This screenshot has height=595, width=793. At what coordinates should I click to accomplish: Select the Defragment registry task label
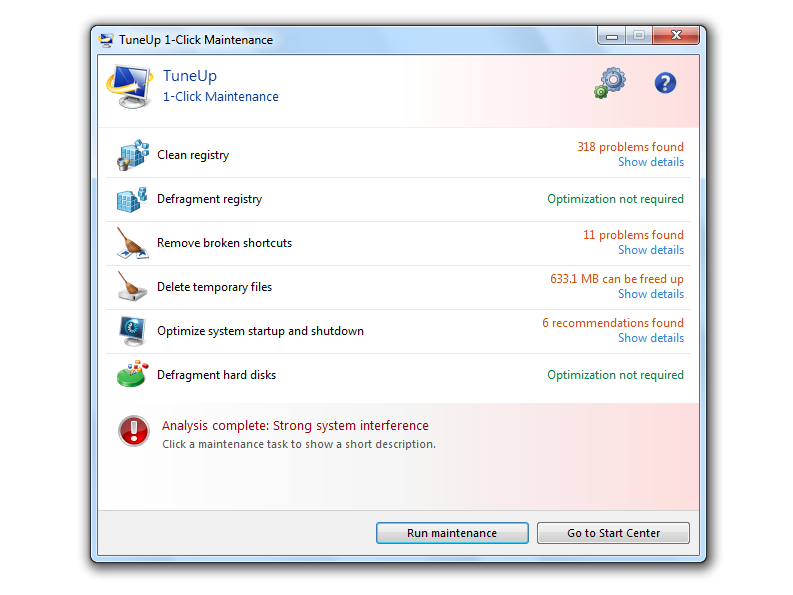[x=209, y=199]
